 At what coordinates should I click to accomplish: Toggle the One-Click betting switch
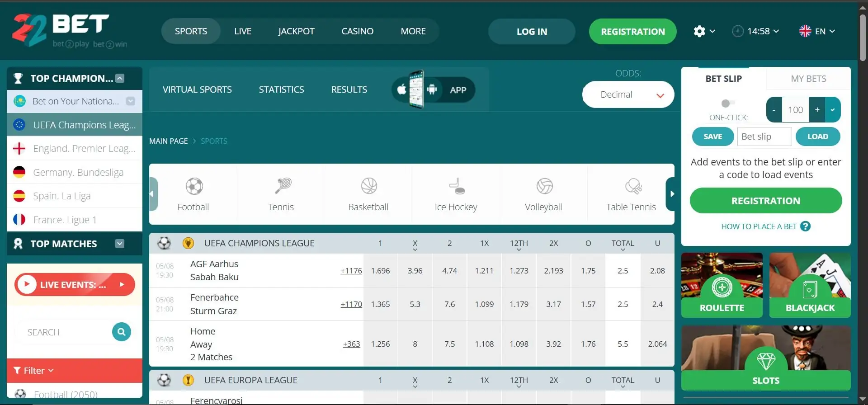pyautogui.click(x=728, y=103)
